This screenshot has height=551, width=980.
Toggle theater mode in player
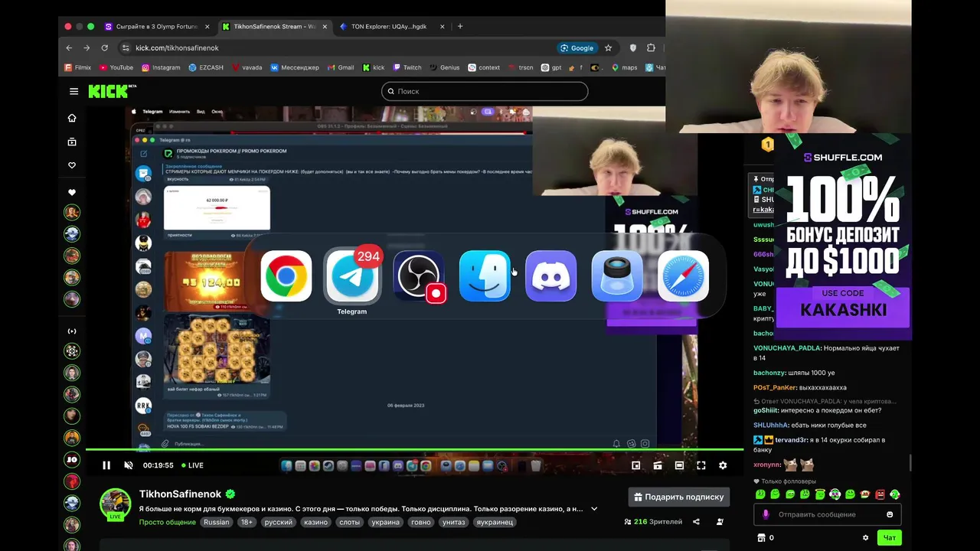pos(679,465)
